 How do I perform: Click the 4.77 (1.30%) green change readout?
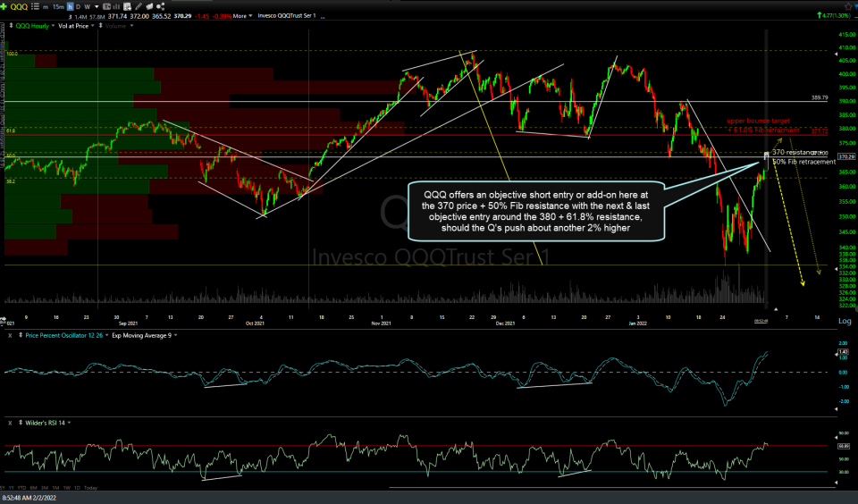(834, 15)
